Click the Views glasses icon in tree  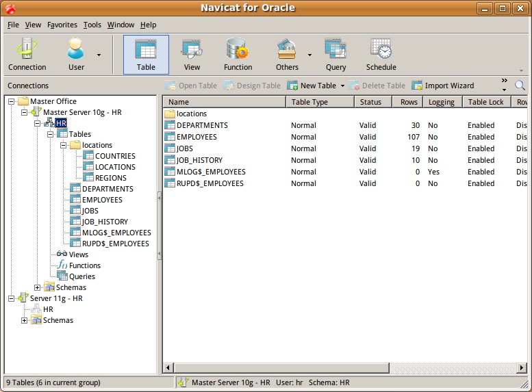tap(62, 254)
